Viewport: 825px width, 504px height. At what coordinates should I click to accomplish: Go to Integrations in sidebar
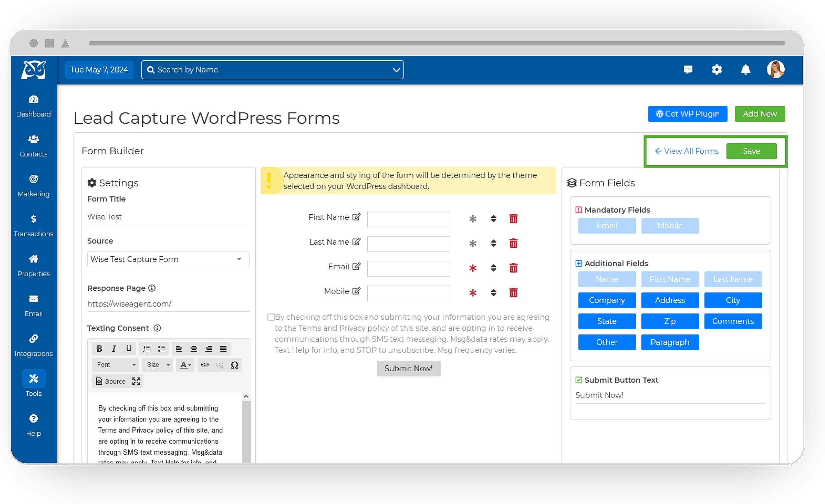(34, 345)
